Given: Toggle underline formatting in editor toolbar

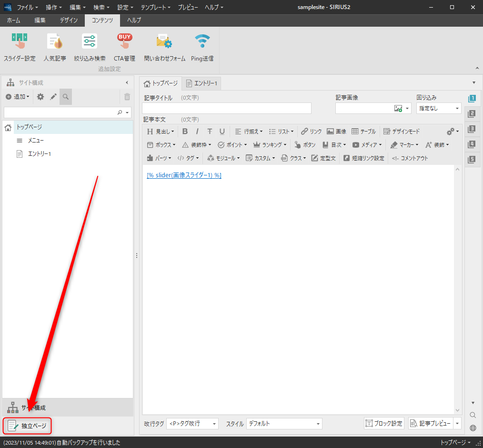Looking at the screenshot, I should (x=222, y=132).
